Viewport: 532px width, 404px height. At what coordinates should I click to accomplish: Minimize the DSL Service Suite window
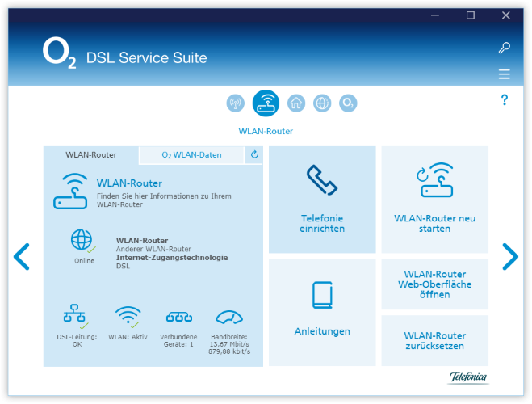[435, 15]
